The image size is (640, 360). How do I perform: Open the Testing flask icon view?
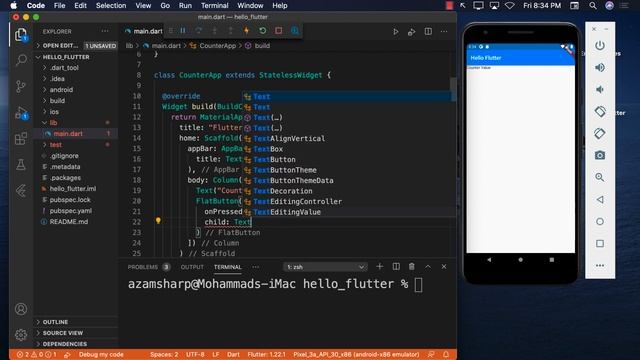click(x=21, y=164)
